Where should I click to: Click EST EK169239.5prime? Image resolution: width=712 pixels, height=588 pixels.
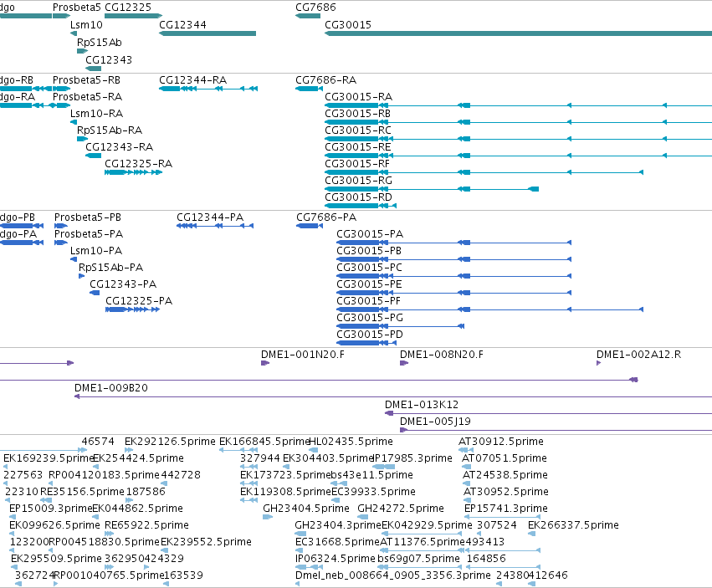point(7,467)
